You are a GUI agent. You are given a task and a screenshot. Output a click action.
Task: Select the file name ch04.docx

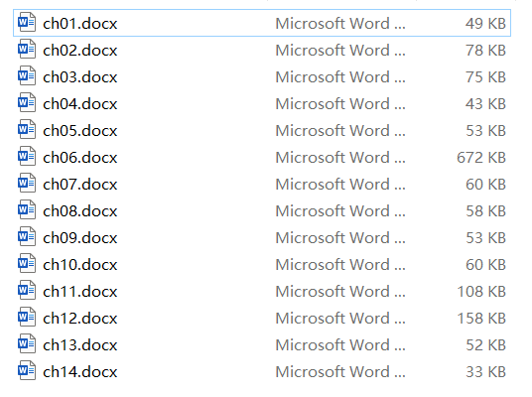80,104
